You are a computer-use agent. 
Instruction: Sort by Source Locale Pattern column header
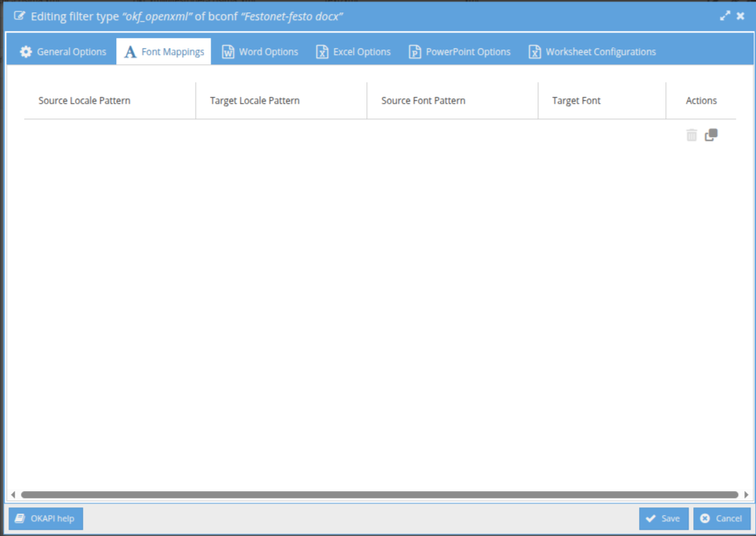point(84,101)
